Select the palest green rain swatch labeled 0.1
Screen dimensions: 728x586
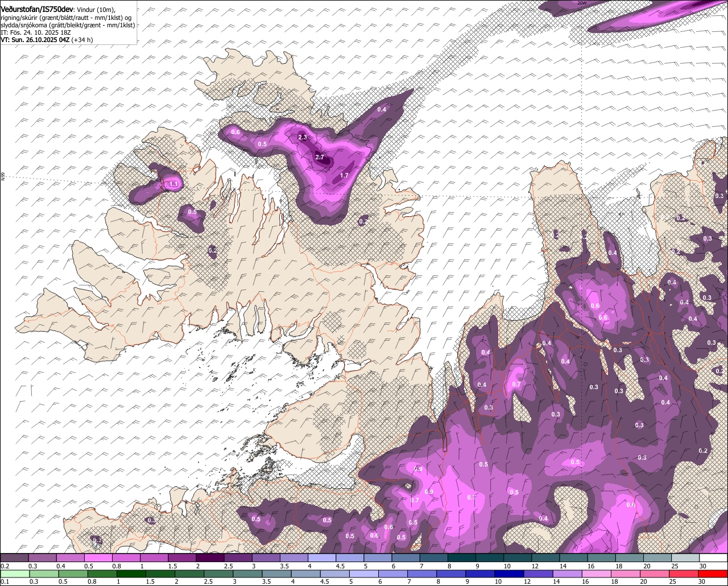click(14, 574)
